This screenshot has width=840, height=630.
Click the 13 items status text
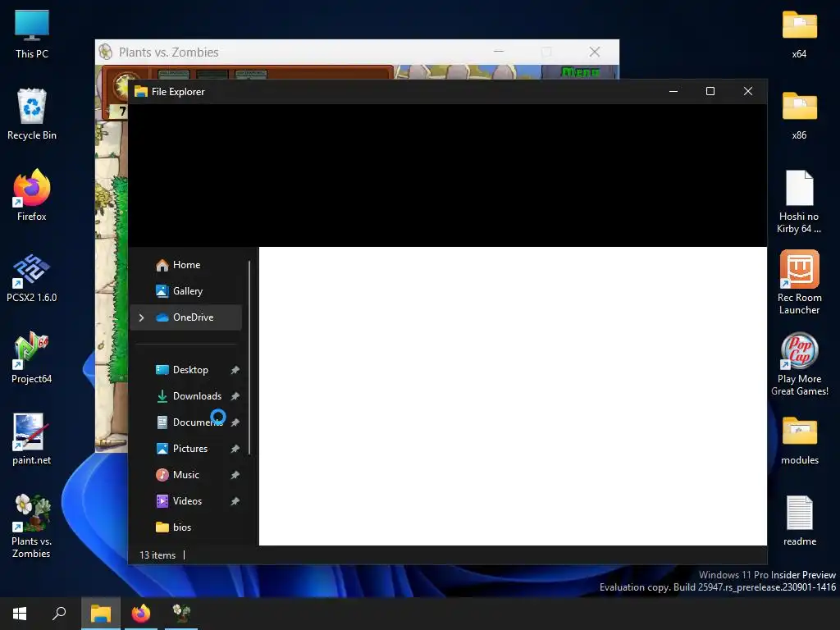point(157,555)
